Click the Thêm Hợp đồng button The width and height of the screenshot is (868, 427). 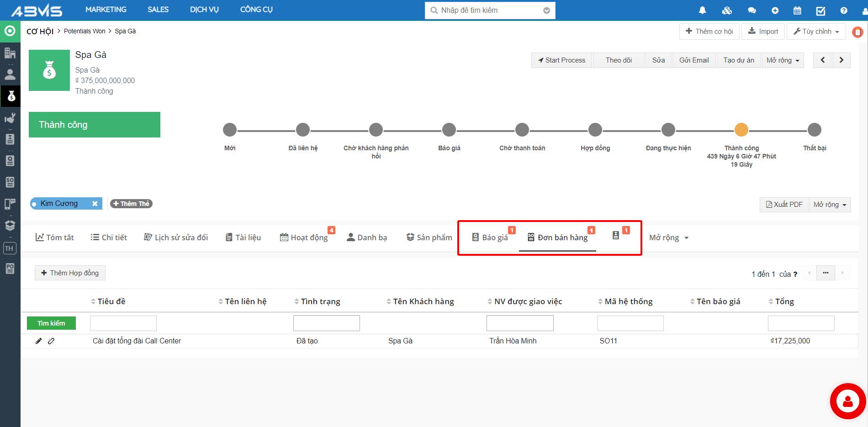click(70, 273)
